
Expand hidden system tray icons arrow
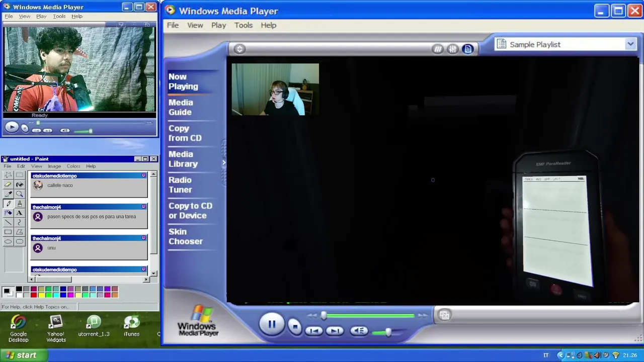560,355
